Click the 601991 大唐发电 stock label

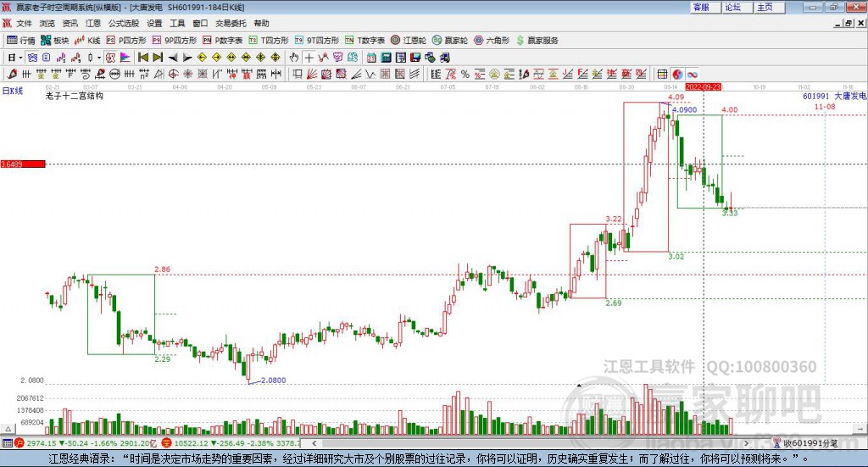pos(834,97)
